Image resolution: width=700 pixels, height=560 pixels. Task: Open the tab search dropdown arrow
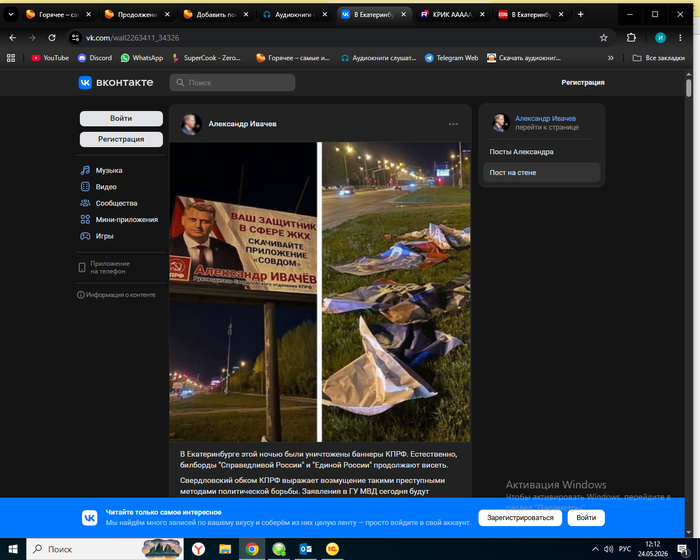click(11, 14)
